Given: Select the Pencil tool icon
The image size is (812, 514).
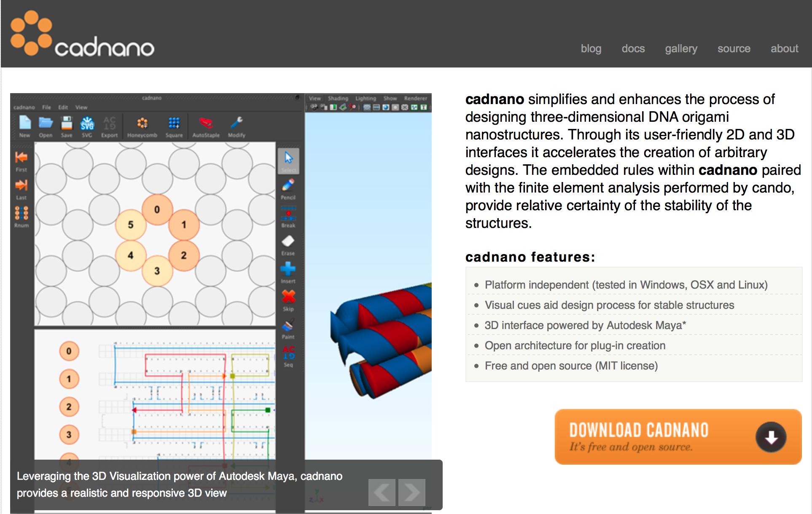Looking at the screenshot, I should coord(288,185).
